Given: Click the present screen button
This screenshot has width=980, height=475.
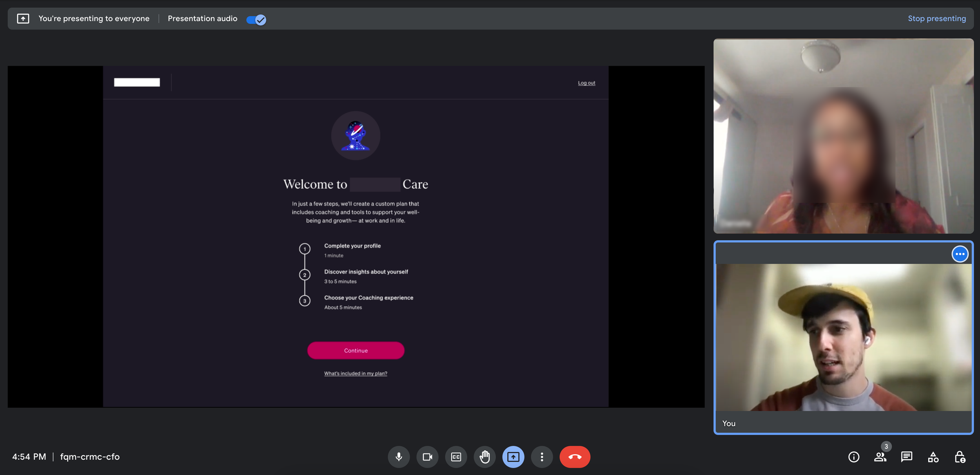Looking at the screenshot, I should (x=513, y=457).
